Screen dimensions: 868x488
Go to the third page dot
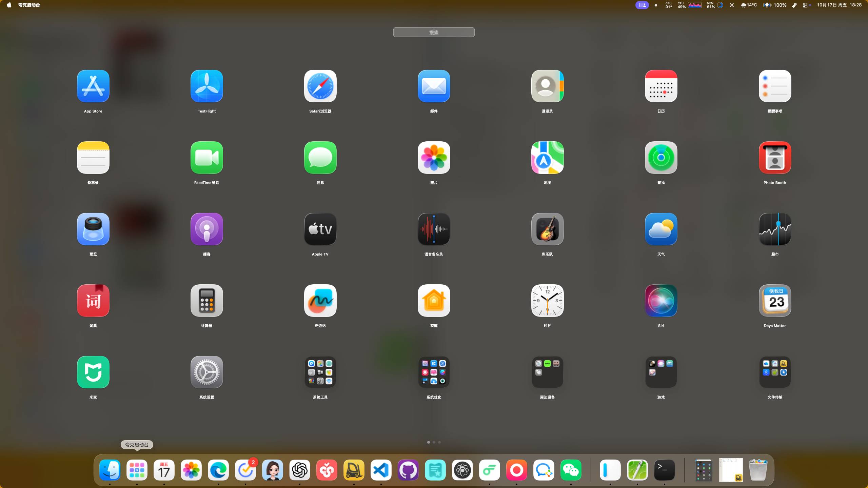[439, 442]
